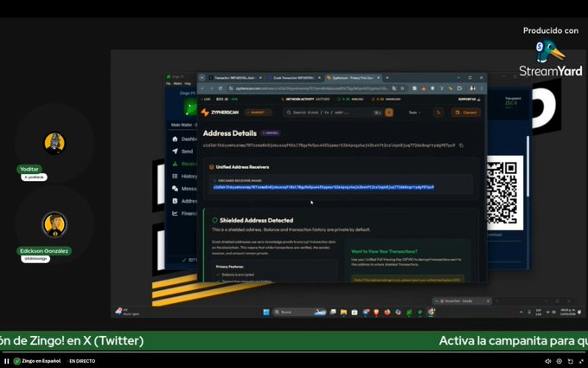Copy the address with the copy icon
Viewport: 588px width, 368px height.
tap(461, 145)
